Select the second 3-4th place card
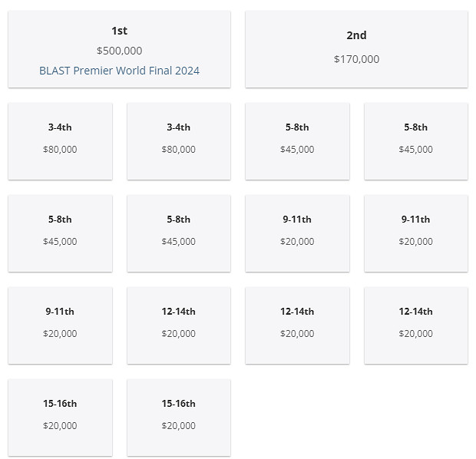 click(x=178, y=141)
